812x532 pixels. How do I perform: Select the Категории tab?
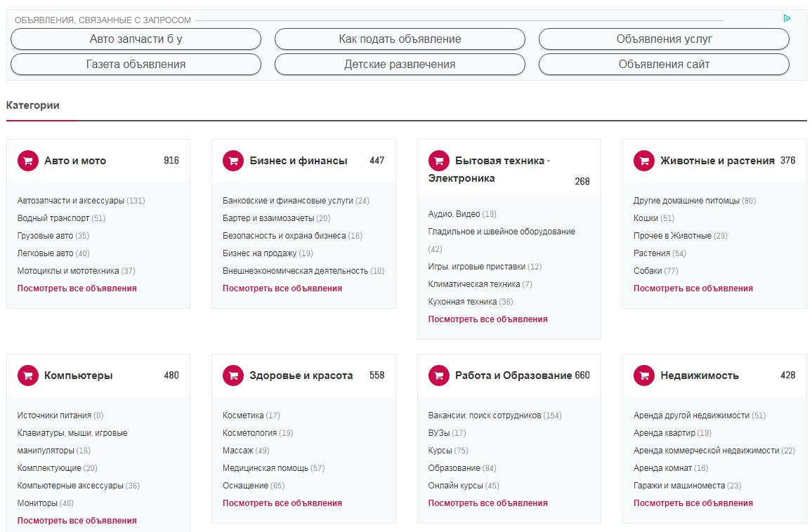tap(32, 105)
